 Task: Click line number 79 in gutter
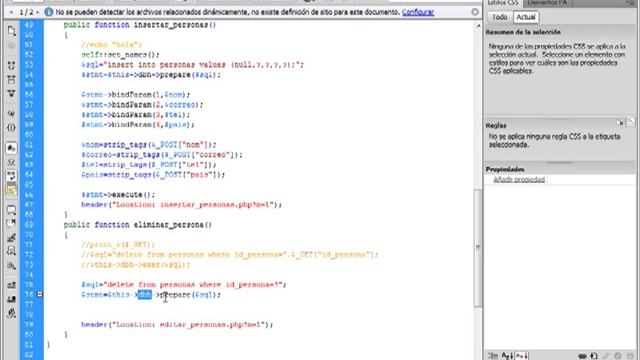point(29,324)
